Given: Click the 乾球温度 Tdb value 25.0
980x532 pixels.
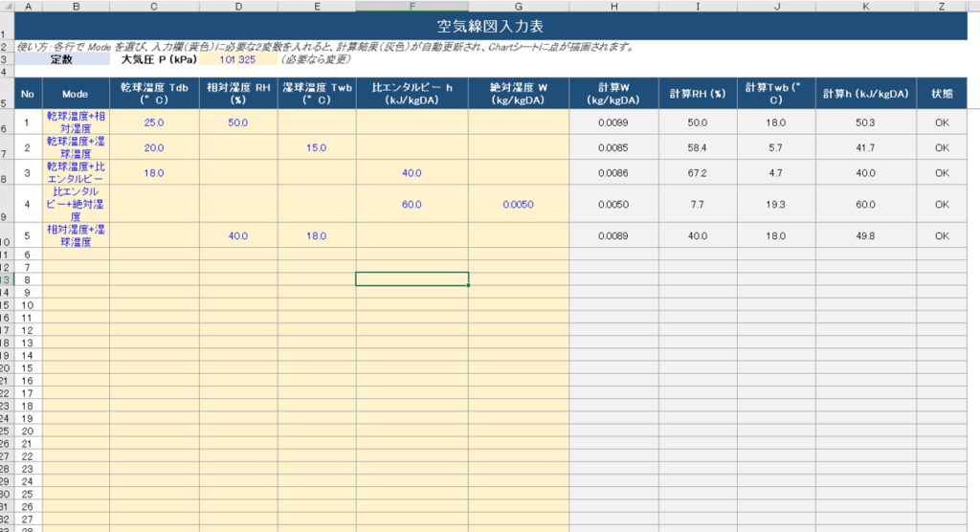Looking at the screenshot, I should [x=154, y=122].
